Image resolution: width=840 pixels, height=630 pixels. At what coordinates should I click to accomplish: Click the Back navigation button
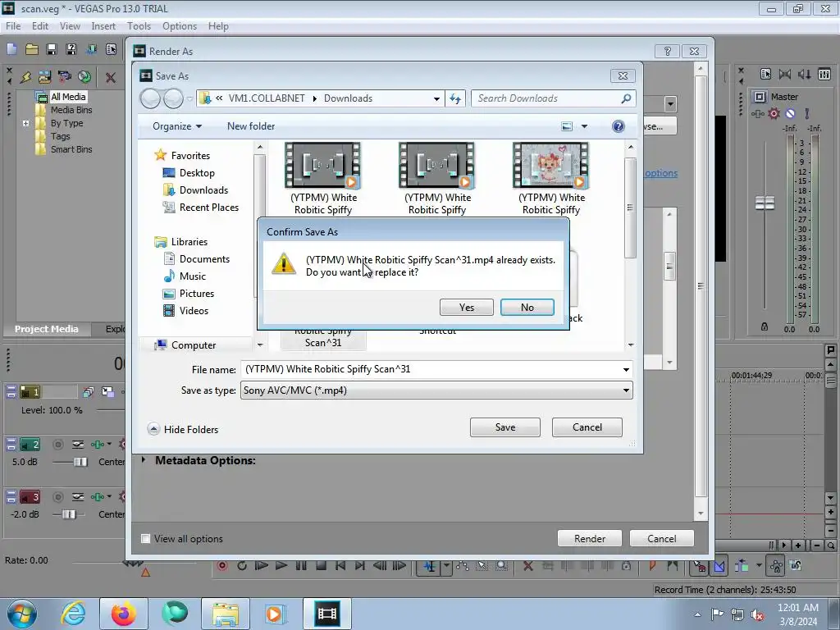pos(151,98)
